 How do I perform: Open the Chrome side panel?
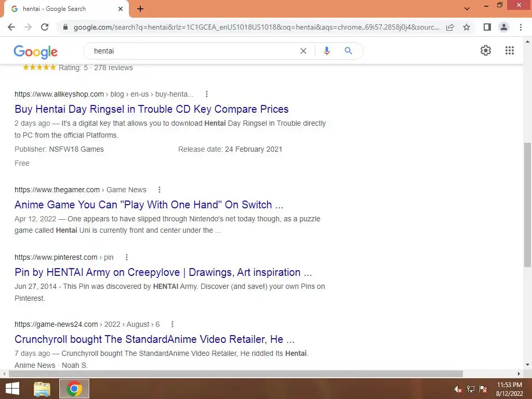[487, 27]
